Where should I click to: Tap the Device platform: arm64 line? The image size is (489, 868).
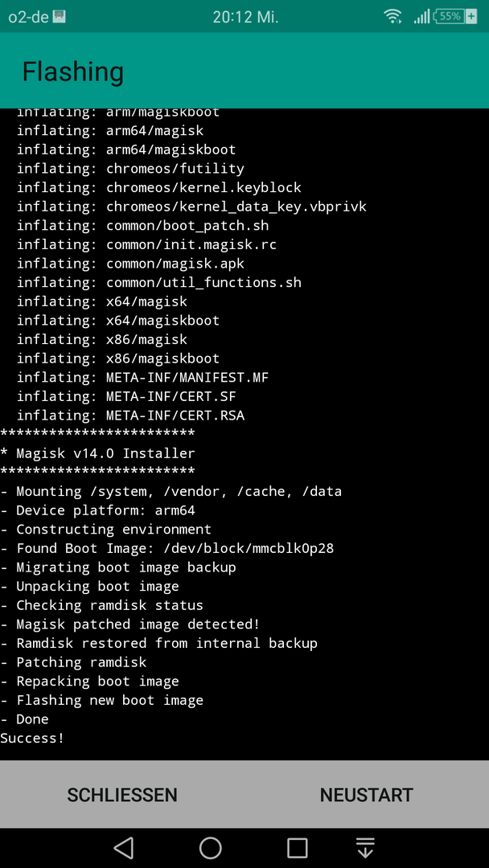(97, 510)
